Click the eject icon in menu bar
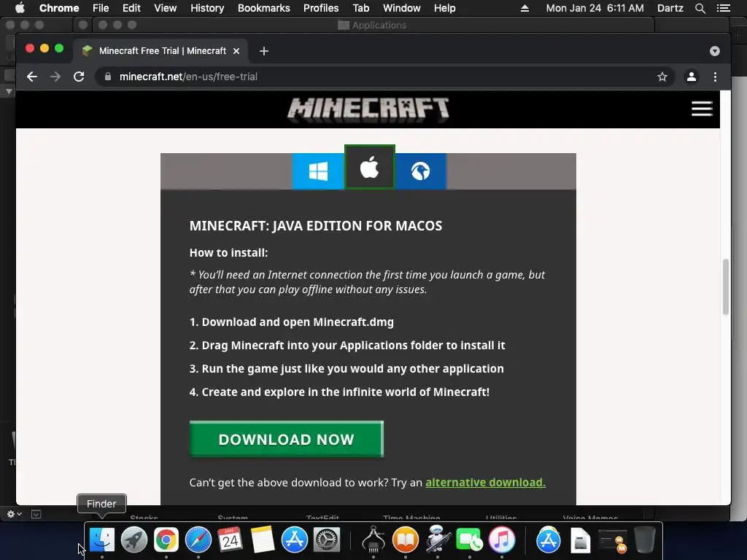Image resolution: width=747 pixels, height=560 pixels. (x=525, y=8)
